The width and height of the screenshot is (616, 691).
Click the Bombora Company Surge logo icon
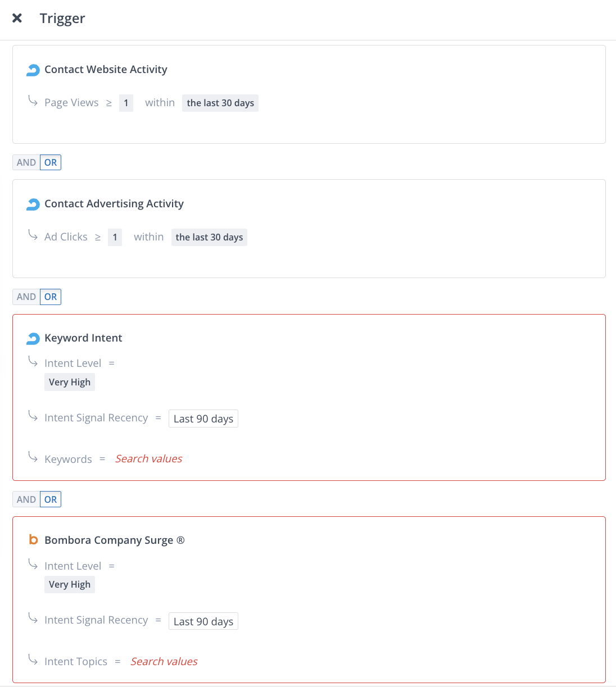tap(33, 540)
